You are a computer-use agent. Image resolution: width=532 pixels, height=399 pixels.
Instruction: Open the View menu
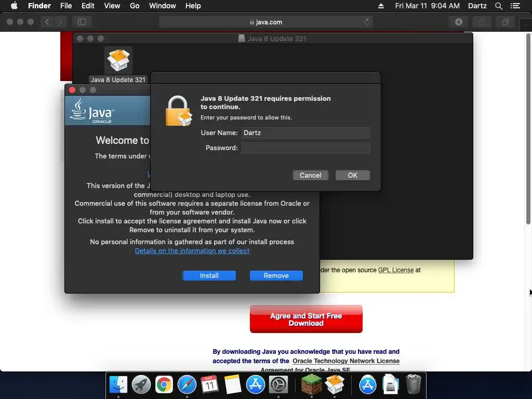tap(112, 6)
